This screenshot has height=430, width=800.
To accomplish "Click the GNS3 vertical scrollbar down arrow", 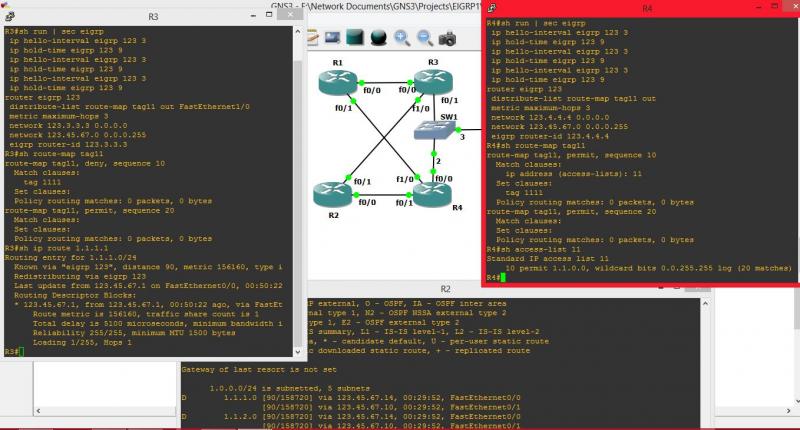I will [x=796, y=400].
